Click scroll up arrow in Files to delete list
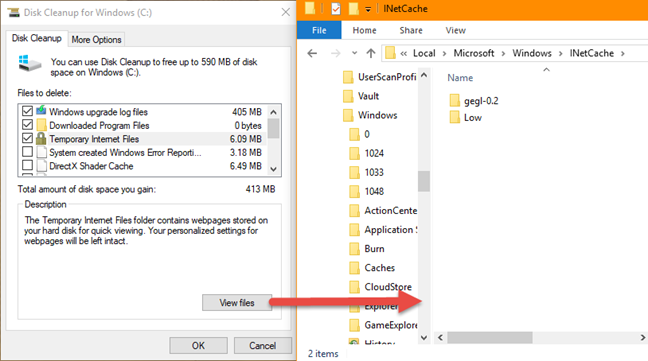This screenshot has width=648, height=361. point(273,112)
